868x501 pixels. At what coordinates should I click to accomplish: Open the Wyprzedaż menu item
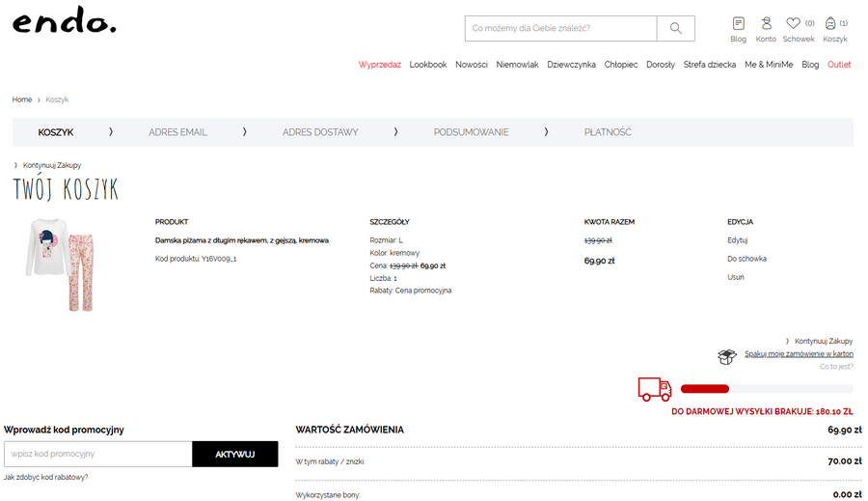[379, 65]
